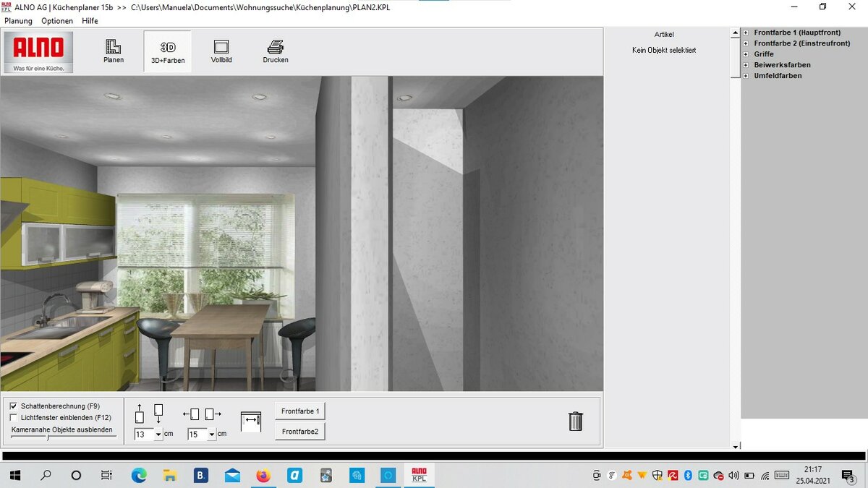The height and width of the screenshot is (488, 868).
Task: Disable the Schattenberechnung (F9) checkbox
Action: (x=14, y=406)
